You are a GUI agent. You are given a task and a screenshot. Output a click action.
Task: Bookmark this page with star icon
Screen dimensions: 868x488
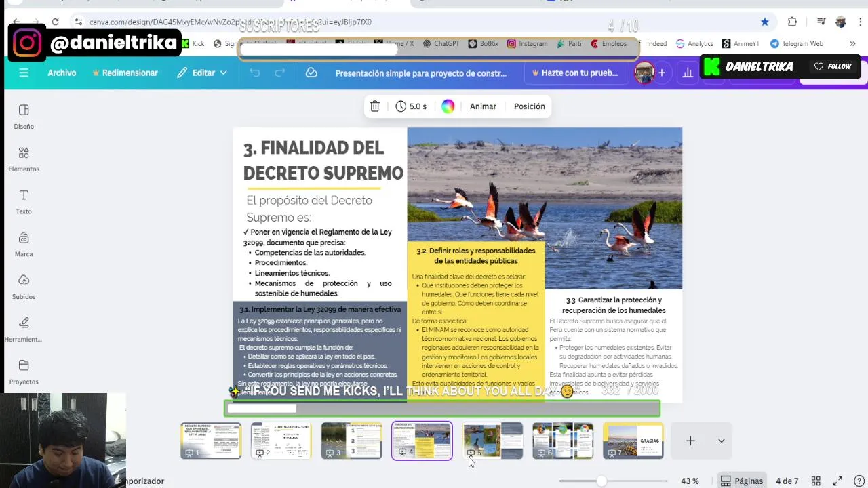(765, 22)
